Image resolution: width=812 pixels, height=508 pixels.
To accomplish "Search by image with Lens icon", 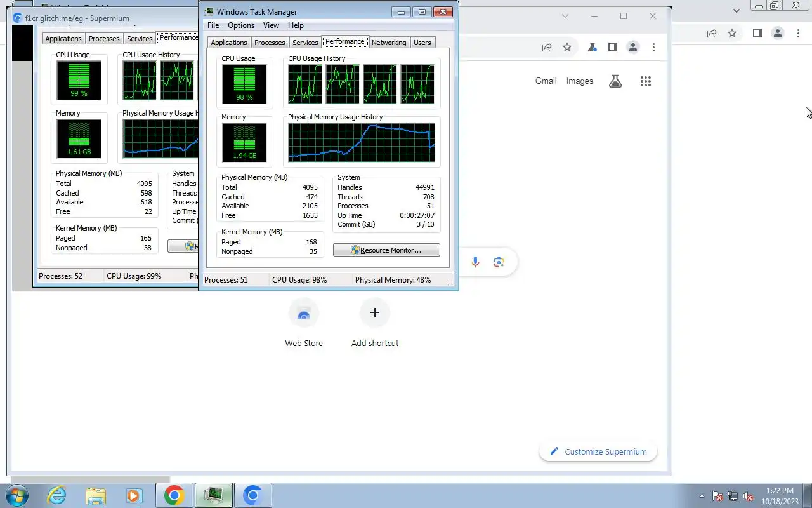I will click(x=499, y=262).
